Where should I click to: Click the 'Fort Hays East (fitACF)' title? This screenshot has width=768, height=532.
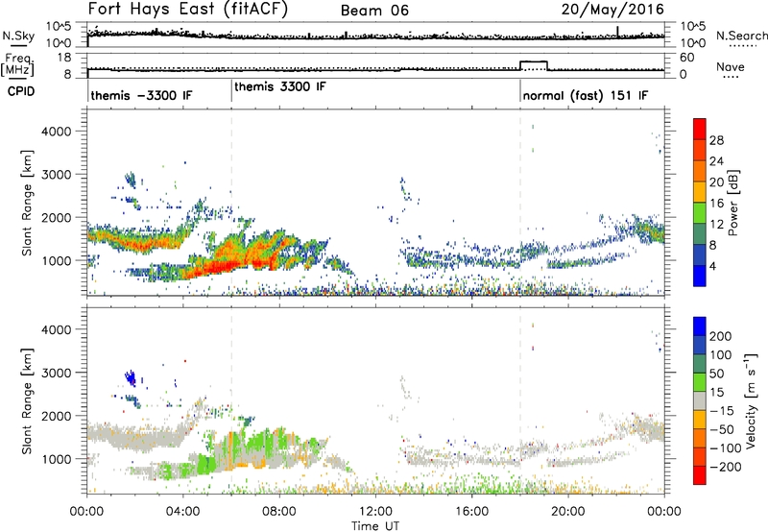(188, 9)
